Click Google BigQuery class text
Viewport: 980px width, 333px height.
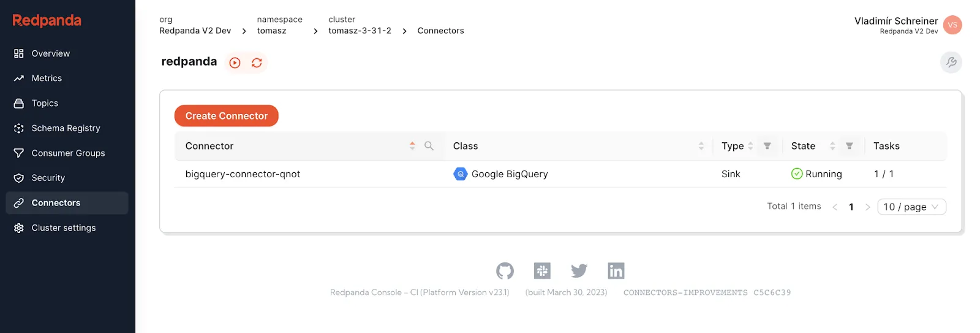tap(510, 174)
